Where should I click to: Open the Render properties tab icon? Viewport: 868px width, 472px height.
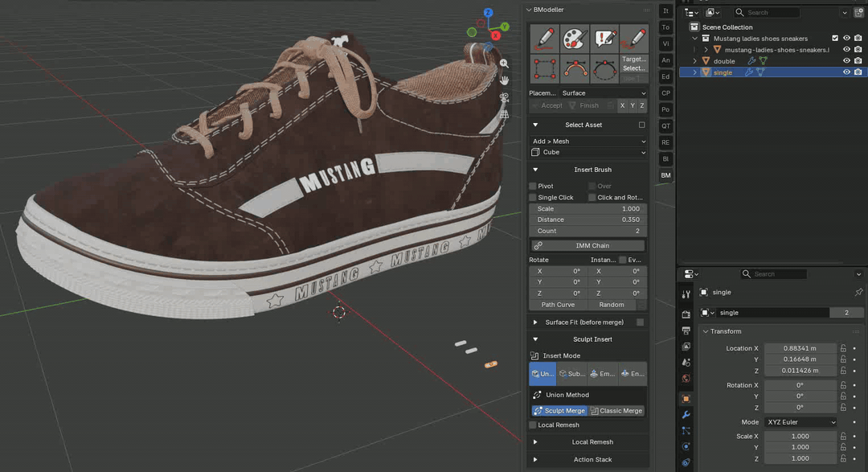tap(686, 314)
